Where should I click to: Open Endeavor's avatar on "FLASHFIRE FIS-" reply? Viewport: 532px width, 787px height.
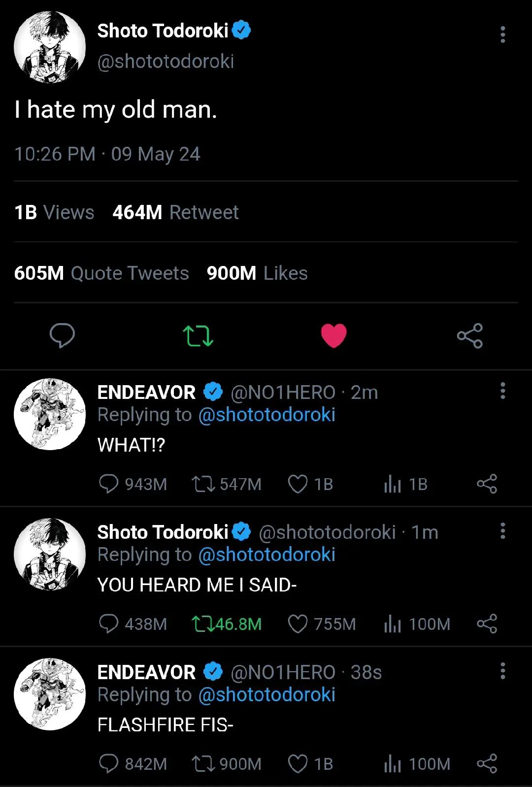tap(49, 693)
